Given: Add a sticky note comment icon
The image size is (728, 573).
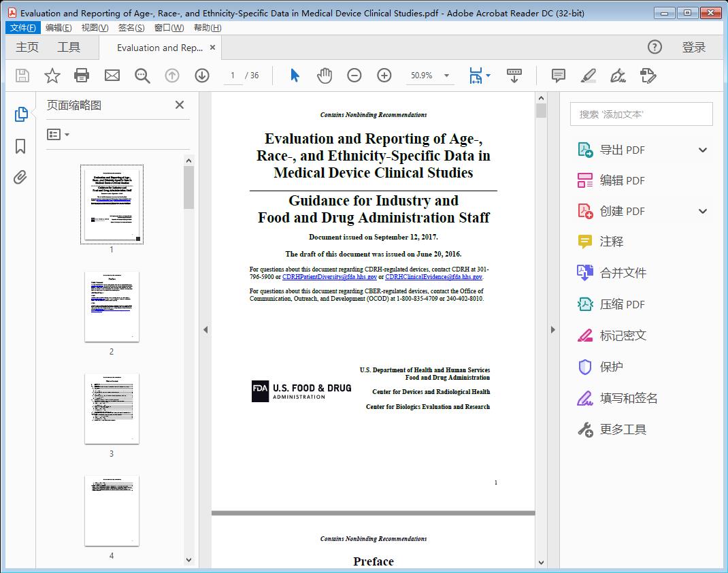Looking at the screenshot, I should 558,76.
